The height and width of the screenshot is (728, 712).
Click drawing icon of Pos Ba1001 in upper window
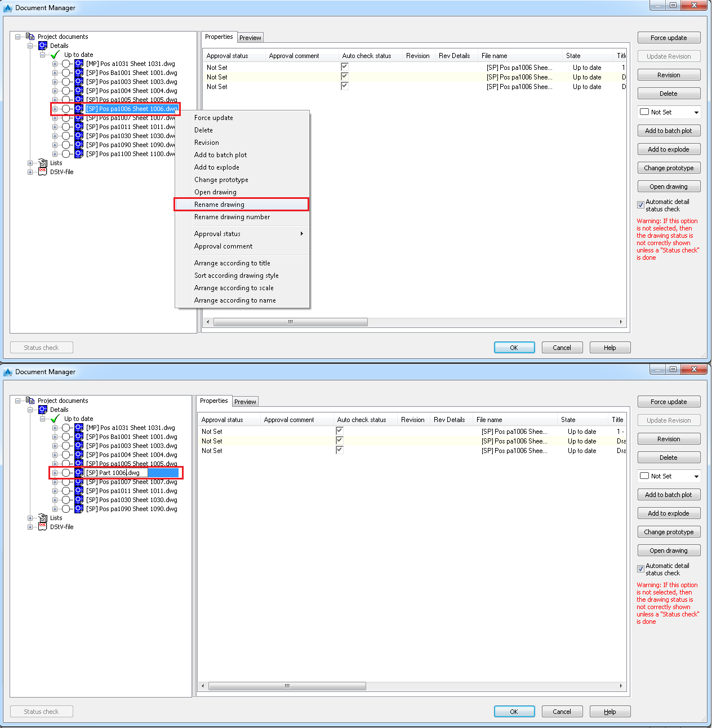(x=79, y=73)
